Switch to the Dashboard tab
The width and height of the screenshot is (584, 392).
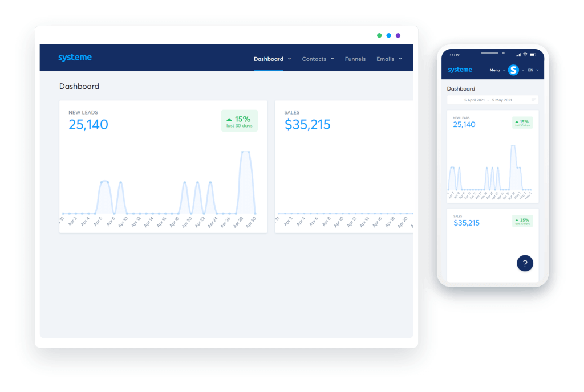pos(269,59)
